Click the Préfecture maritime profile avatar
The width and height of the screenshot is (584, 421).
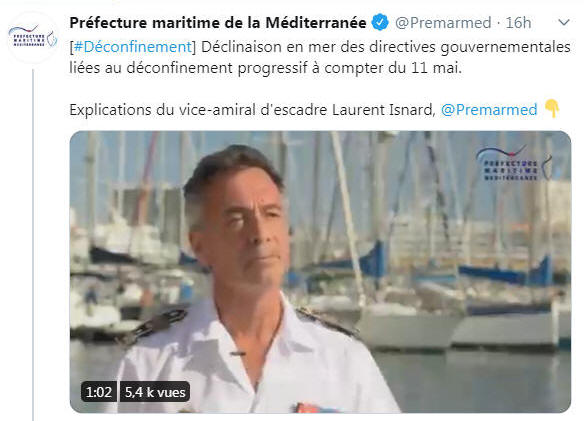[x=33, y=37]
